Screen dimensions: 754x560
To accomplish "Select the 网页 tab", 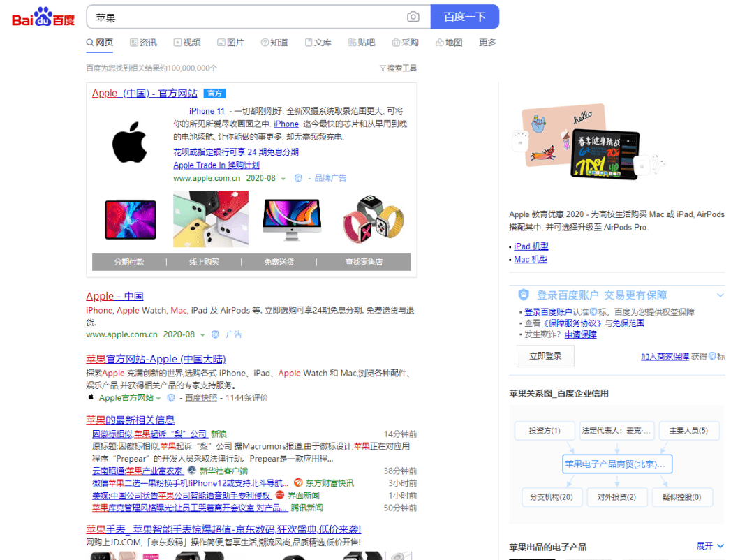I will tap(100, 43).
